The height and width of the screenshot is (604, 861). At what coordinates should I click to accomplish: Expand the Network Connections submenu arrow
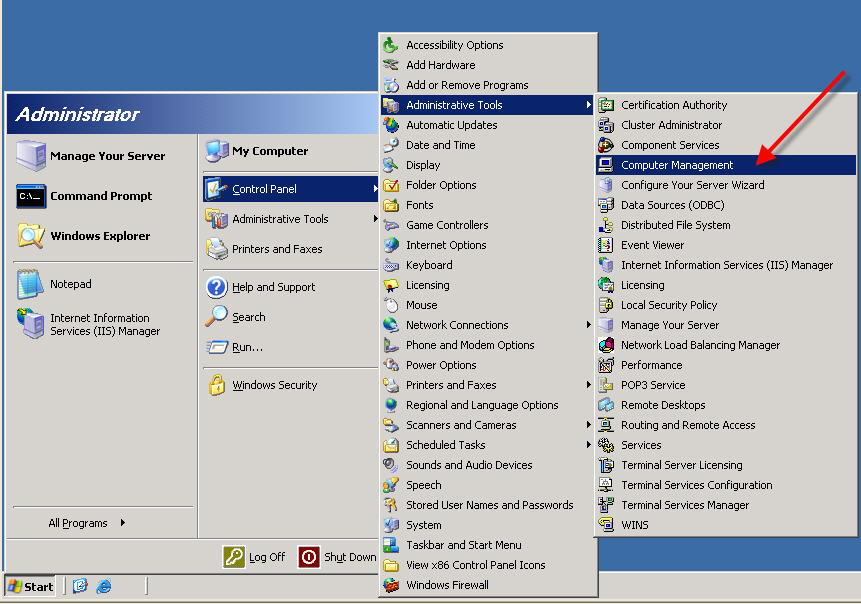[x=588, y=325]
